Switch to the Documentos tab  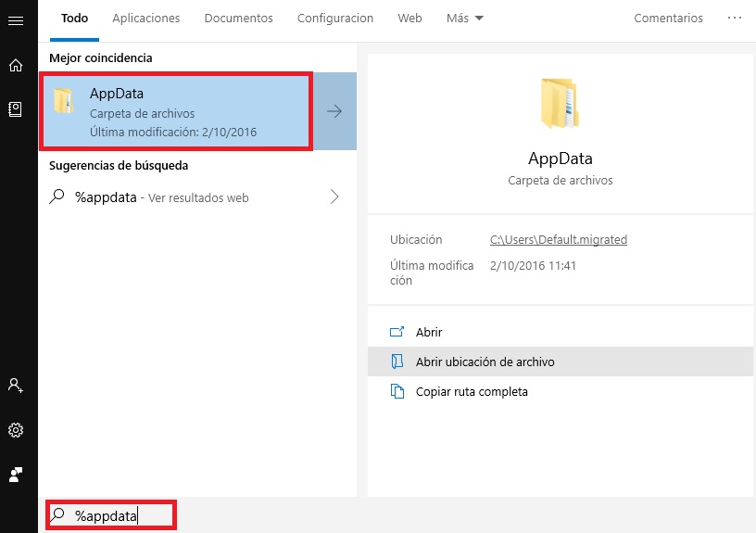pos(238,19)
